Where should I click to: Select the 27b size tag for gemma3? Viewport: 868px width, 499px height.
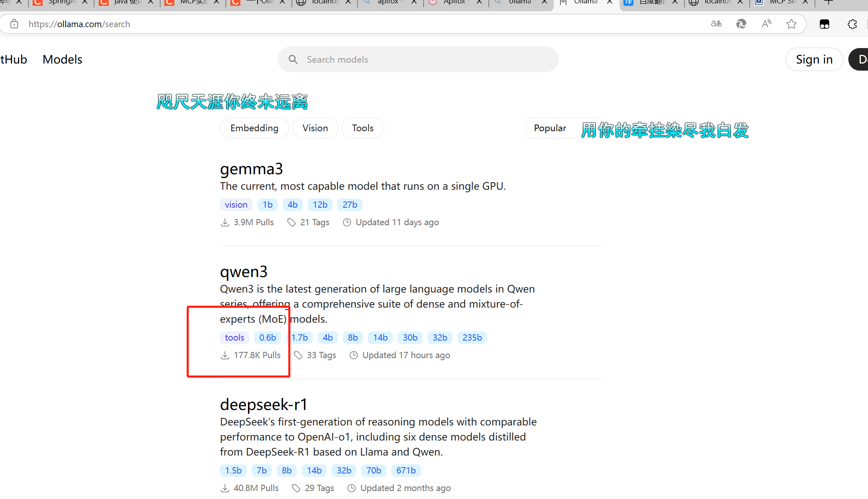[x=350, y=205]
